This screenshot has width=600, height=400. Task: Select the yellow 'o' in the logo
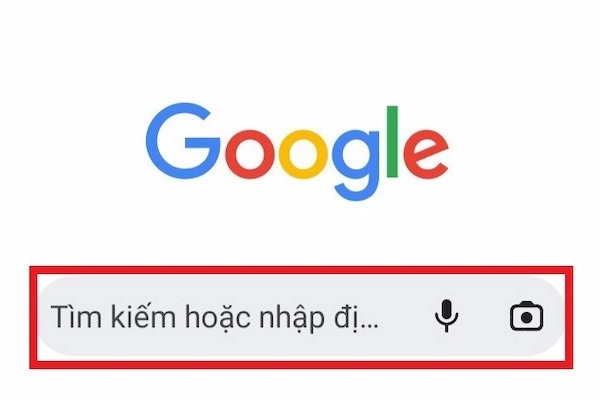[303, 154]
